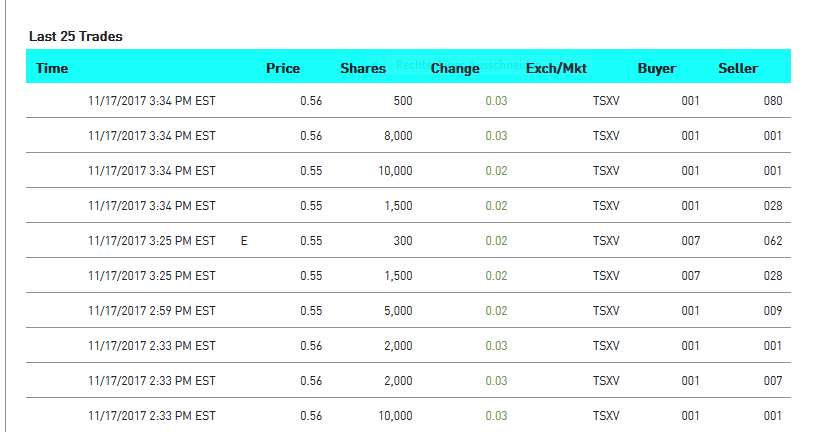The width and height of the screenshot is (832, 432).
Task: Select seller code 009
Action: click(x=772, y=311)
